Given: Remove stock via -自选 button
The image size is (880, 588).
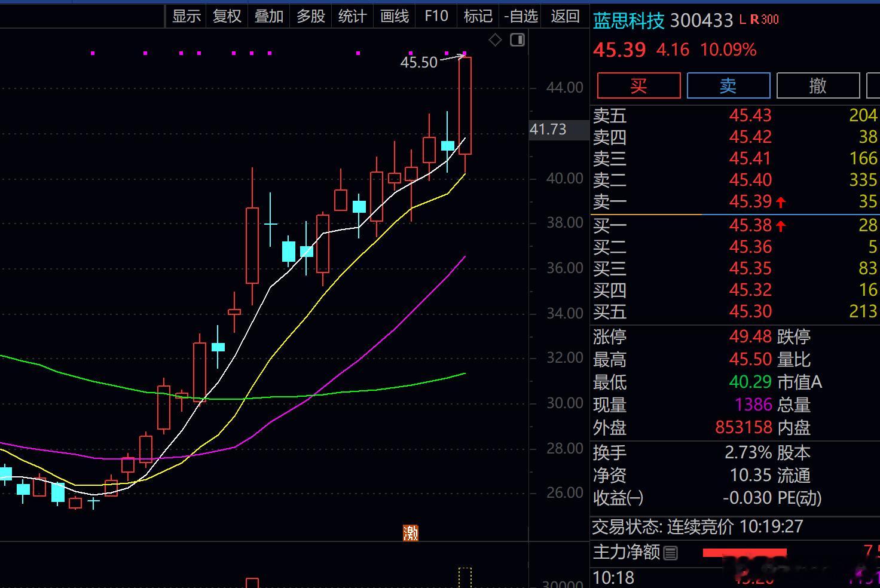Looking at the screenshot, I should tap(521, 16).
